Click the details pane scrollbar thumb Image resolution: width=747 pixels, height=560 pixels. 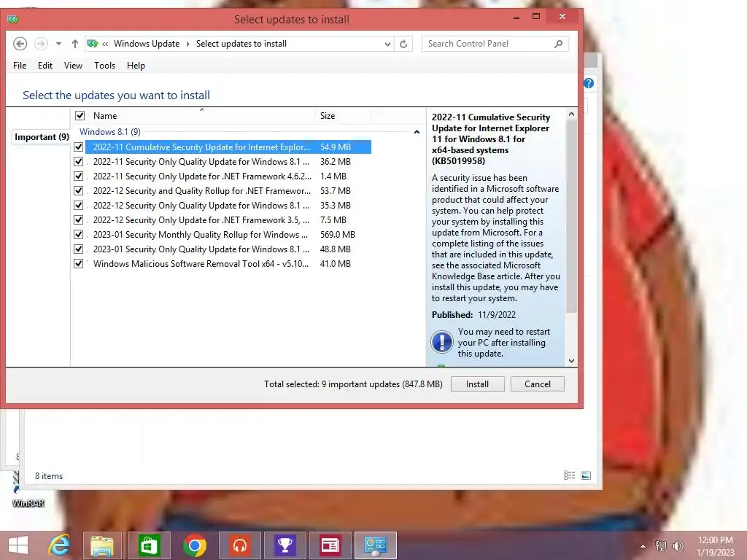pyautogui.click(x=572, y=217)
